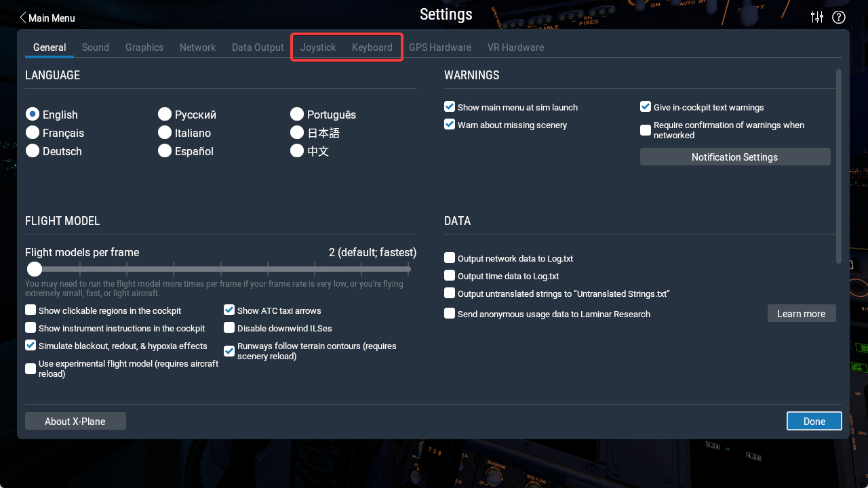Enable the experimental flight model option
Screen dimensions: 868x488
[30, 368]
